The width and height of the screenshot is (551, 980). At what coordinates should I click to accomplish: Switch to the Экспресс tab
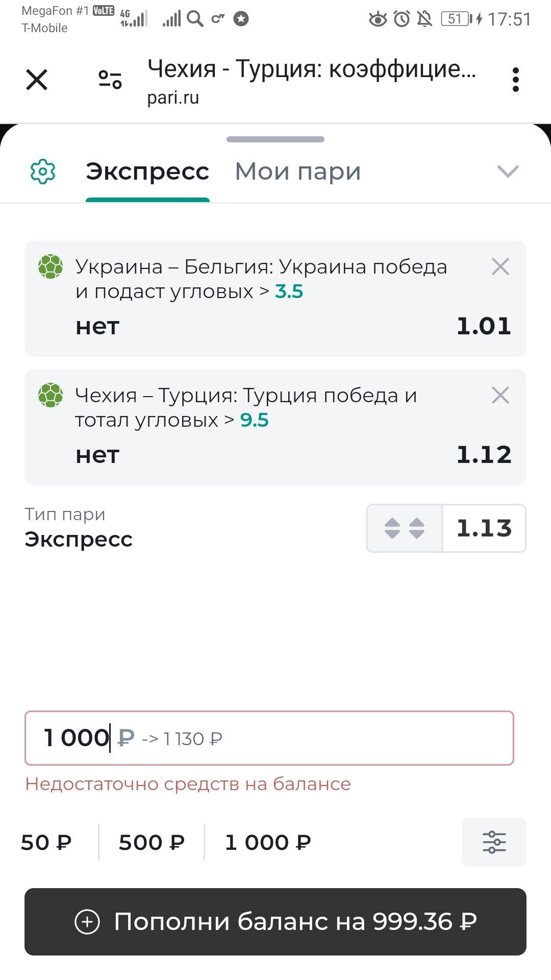[x=147, y=171]
